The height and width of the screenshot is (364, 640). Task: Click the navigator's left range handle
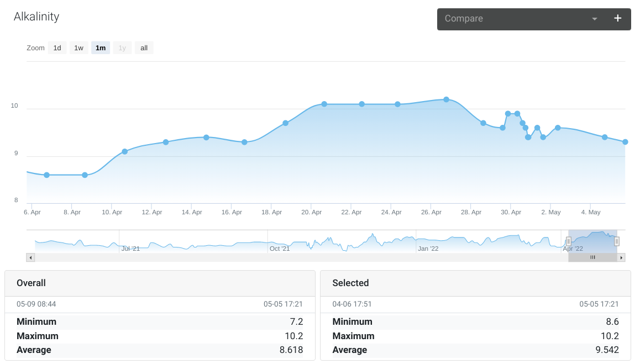[x=569, y=241]
